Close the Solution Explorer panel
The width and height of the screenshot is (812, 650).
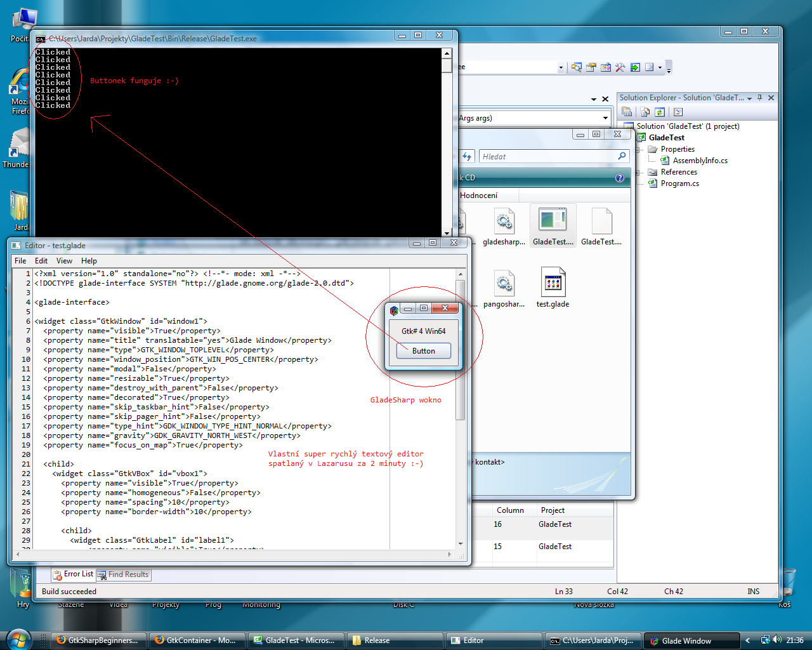pyautogui.click(x=771, y=98)
